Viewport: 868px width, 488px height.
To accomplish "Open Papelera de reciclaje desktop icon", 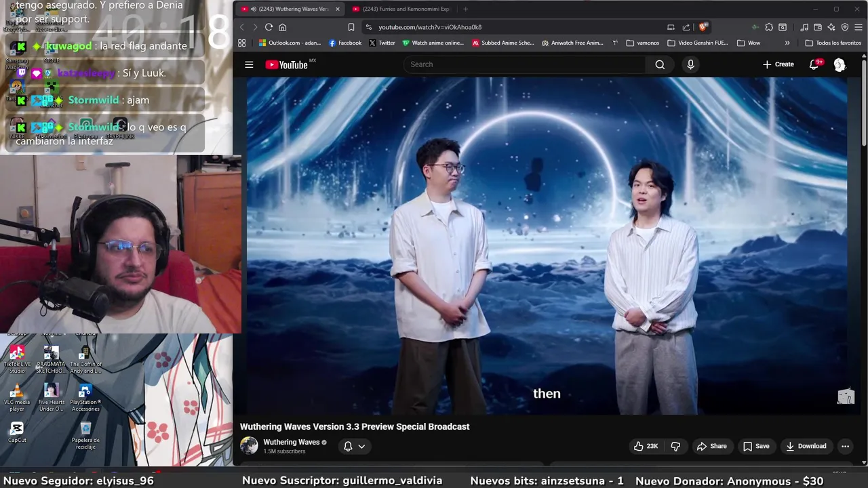I will click(x=85, y=435).
